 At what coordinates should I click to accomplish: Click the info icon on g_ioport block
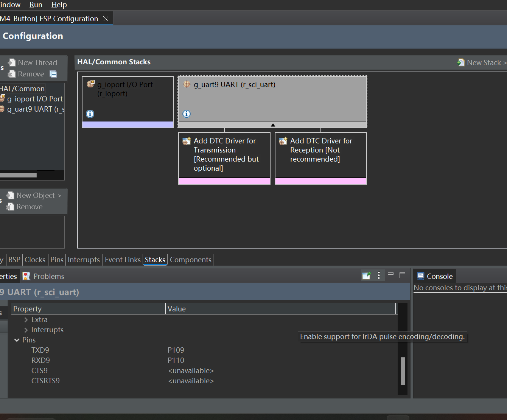pyautogui.click(x=90, y=114)
